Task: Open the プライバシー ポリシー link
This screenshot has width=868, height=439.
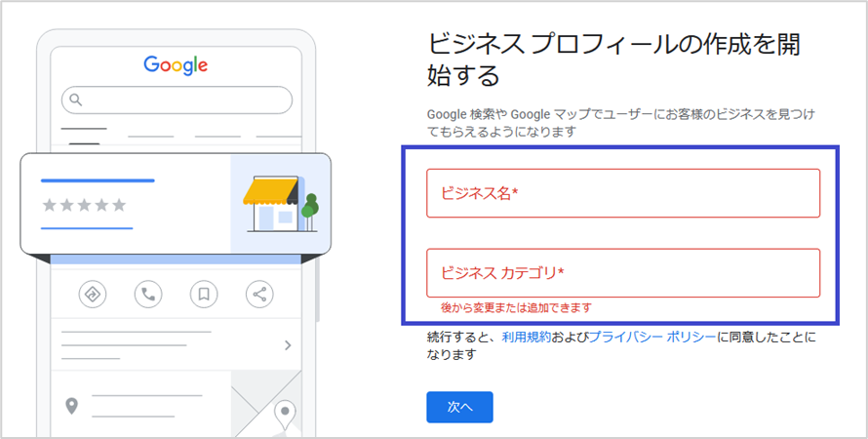Action: coord(652,337)
